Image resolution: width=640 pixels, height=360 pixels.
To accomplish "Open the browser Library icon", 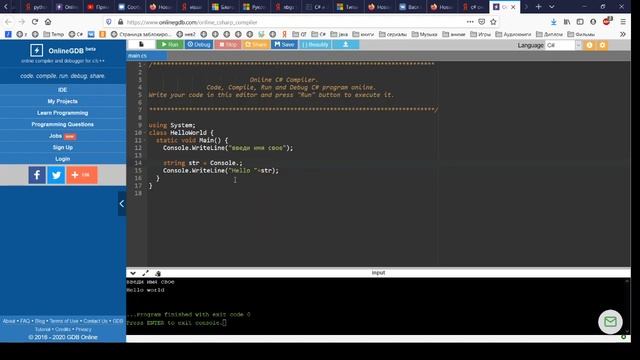I will tap(567, 22).
